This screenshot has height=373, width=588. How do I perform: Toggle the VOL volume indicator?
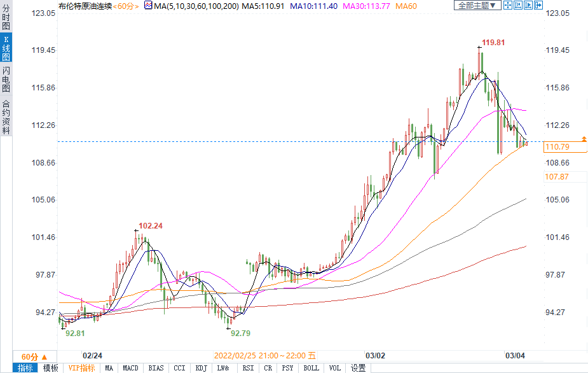(x=334, y=368)
